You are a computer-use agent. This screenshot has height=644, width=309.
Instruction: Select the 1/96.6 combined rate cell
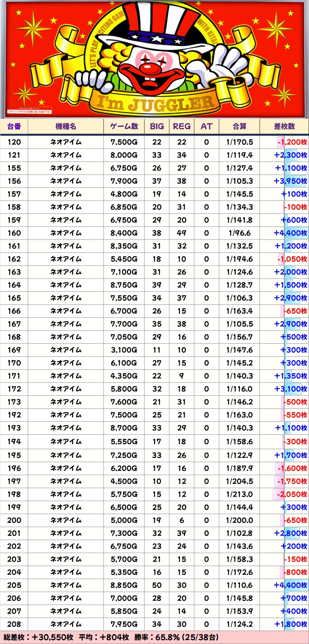coord(239,233)
